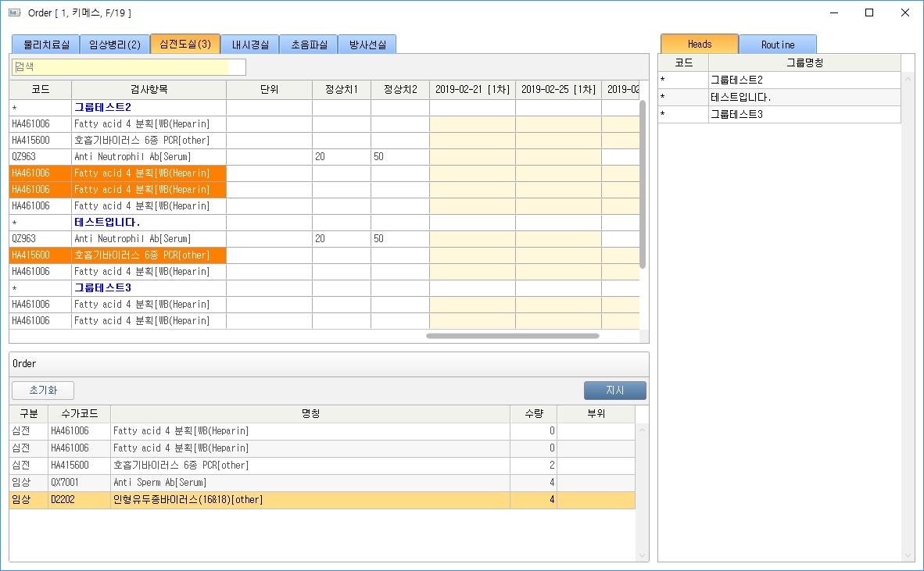Screen dimensions: 924x571
Task: Switch to the 초음파실 tab
Action: pyautogui.click(x=308, y=45)
